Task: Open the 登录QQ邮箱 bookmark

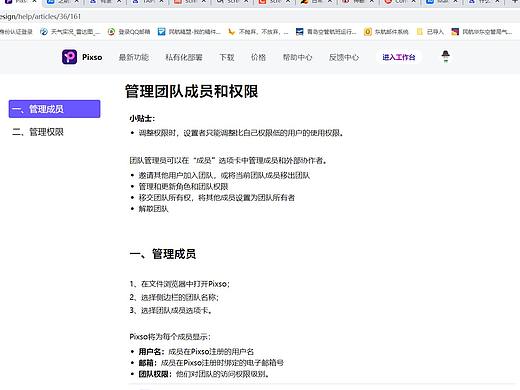Action: [x=130, y=32]
